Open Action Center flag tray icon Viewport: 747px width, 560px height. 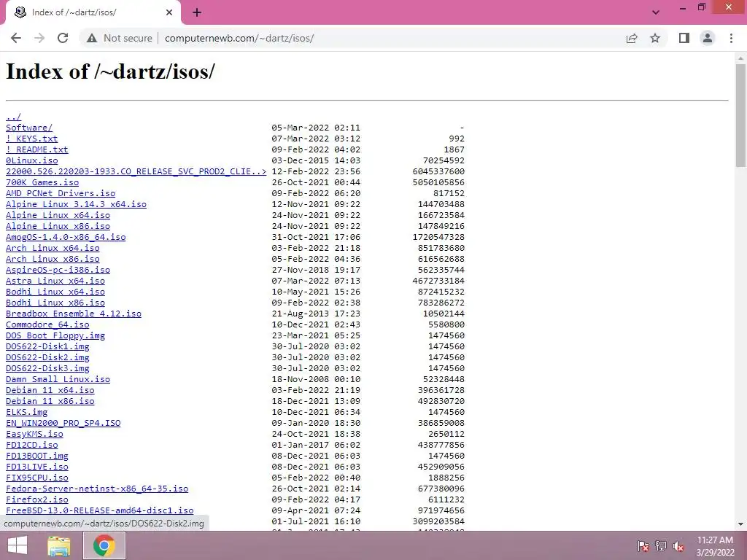(643, 545)
